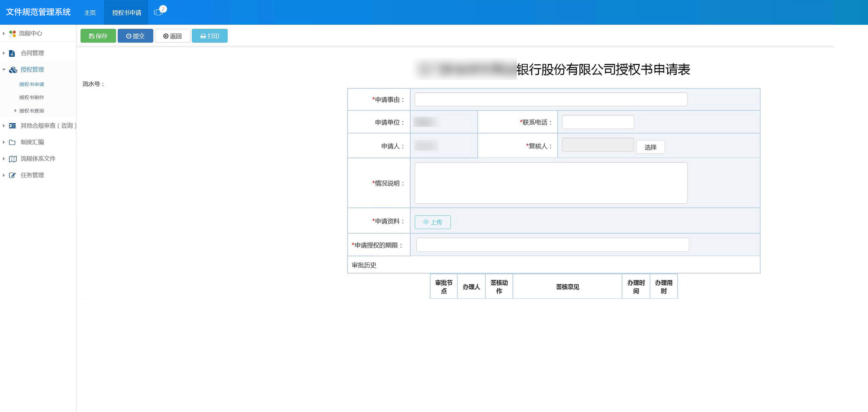Screen dimensions: 868x412
Task: Click the 其他合规审查 list icon
Action: pyautogui.click(x=12, y=126)
